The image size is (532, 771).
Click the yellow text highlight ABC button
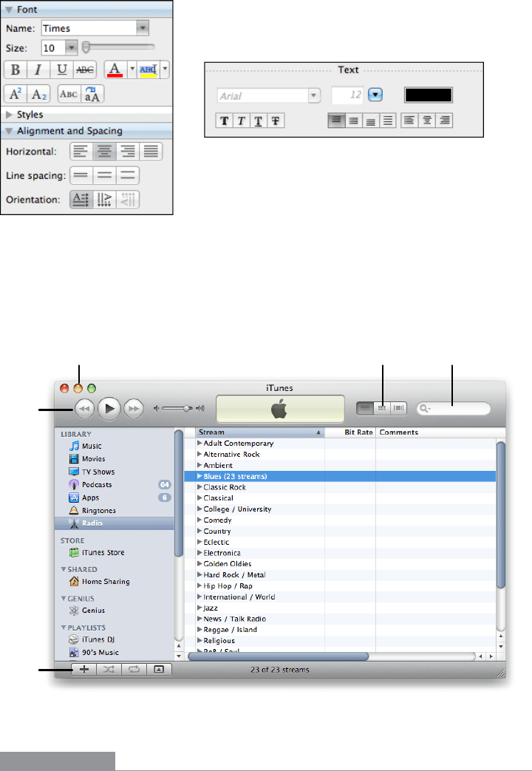148,69
